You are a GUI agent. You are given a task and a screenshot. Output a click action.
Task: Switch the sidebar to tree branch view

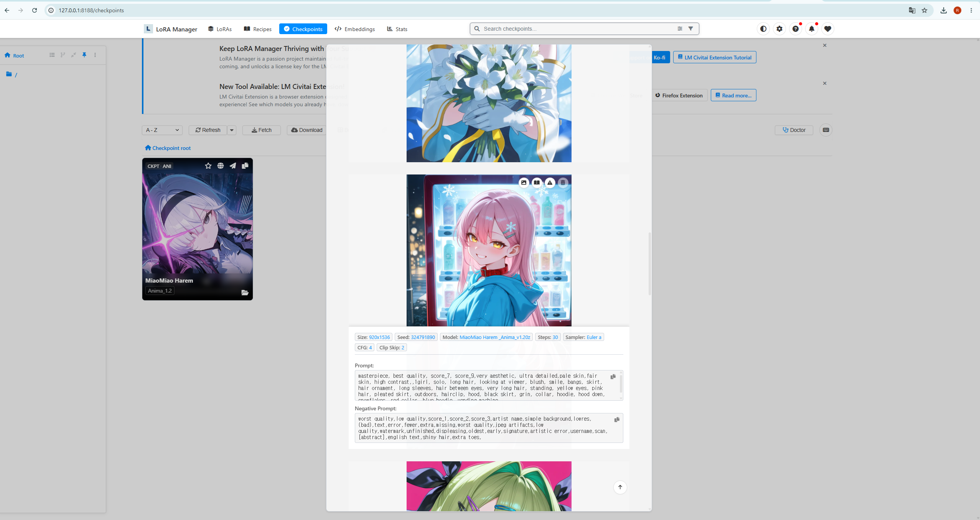tap(63, 55)
